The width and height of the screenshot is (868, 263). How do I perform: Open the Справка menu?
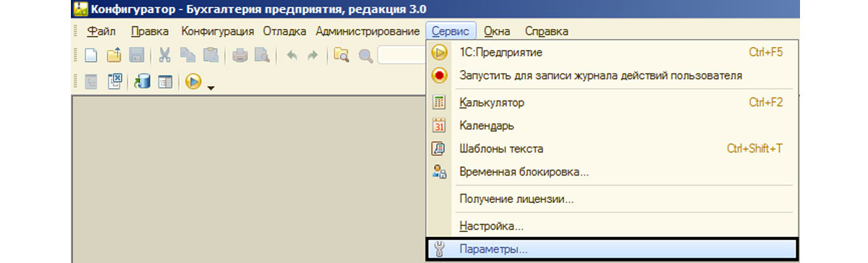click(x=546, y=31)
